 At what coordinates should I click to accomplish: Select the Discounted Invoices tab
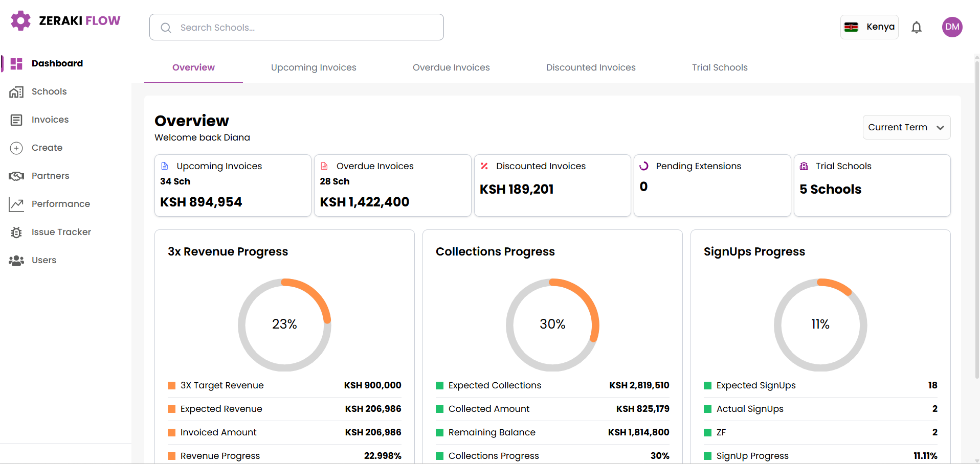coord(591,67)
